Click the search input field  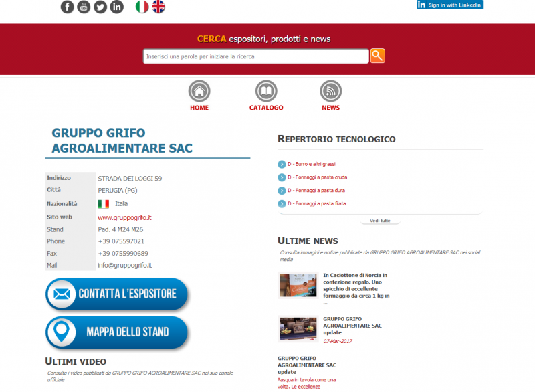tap(256, 56)
